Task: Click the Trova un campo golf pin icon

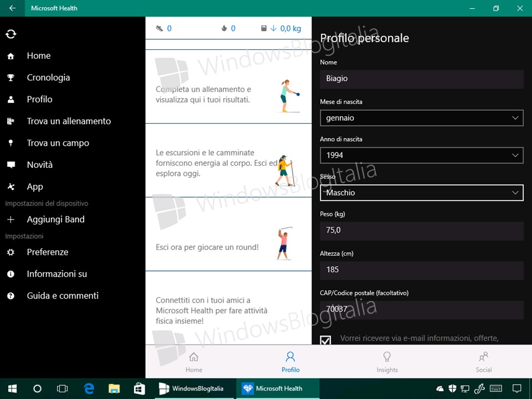Action: [x=11, y=143]
